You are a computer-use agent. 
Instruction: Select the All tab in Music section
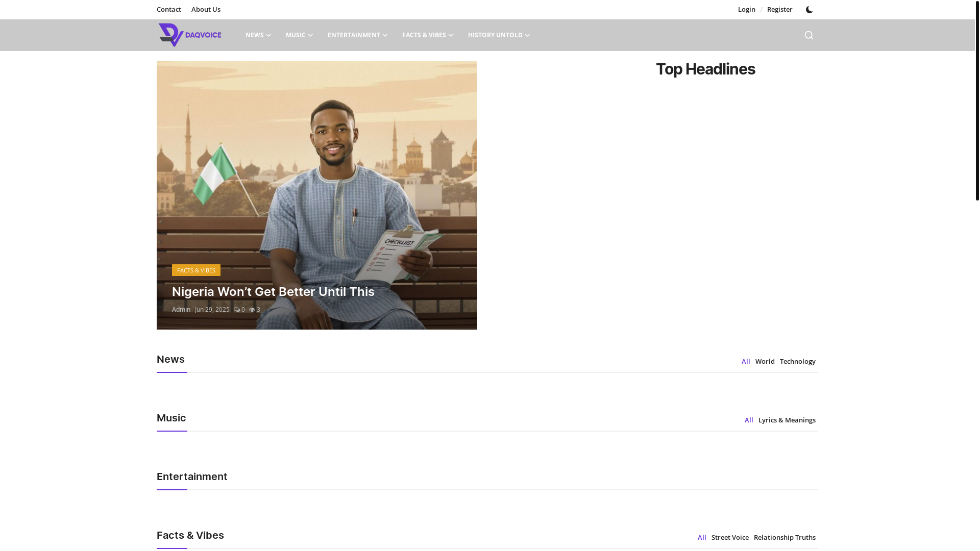tap(749, 420)
